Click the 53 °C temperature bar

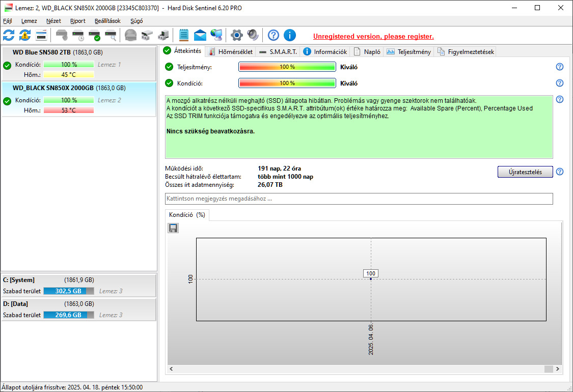point(69,110)
